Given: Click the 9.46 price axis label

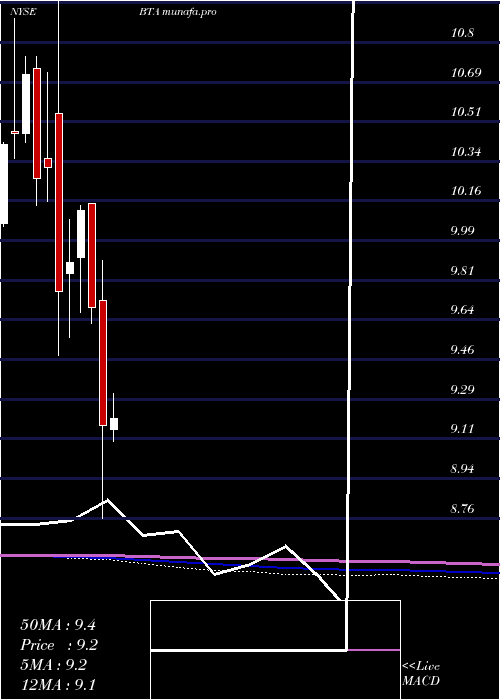Looking at the screenshot, I should click(x=463, y=349).
